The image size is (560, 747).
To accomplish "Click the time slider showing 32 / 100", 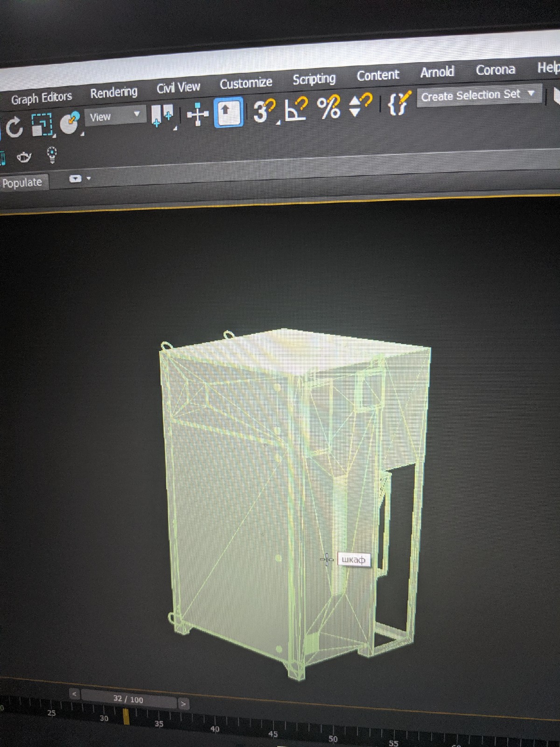I will point(129,699).
